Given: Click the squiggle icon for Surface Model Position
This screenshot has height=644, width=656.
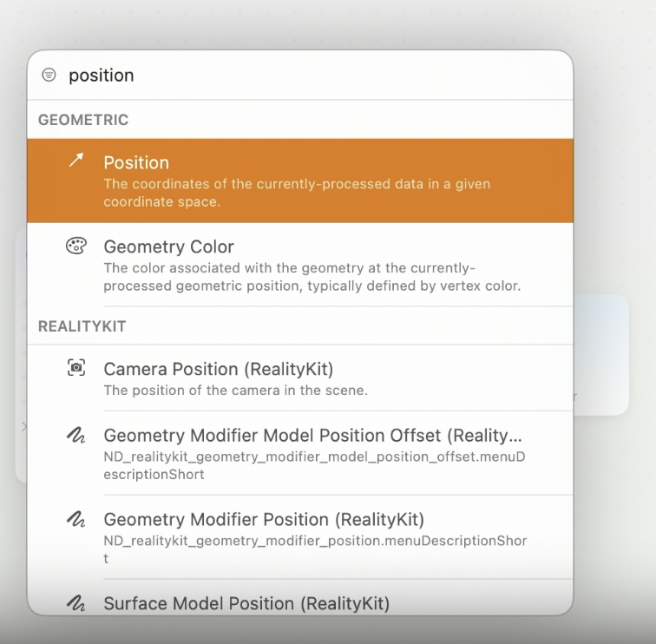Looking at the screenshot, I should tap(76, 603).
